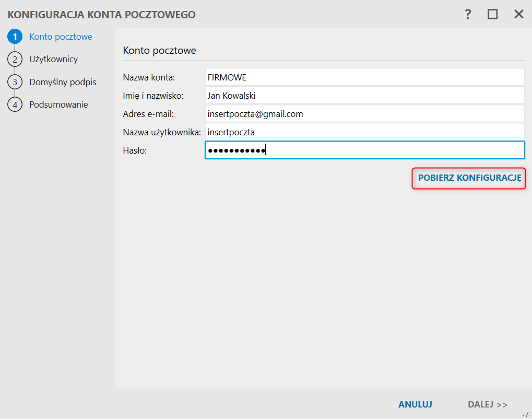The image size is (532, 419).
Task: Switch to the Użytkownicy step label
Action: coord(53,59)
